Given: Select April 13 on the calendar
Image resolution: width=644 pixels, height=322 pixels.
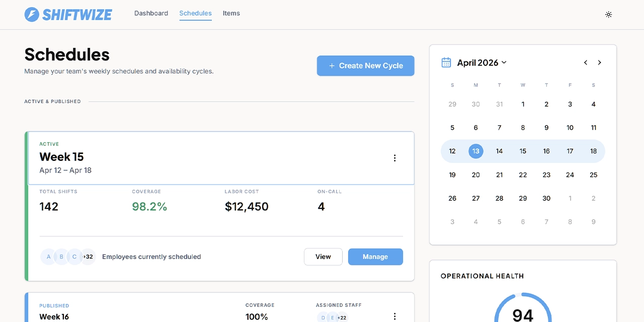Looking at the screenshot, I should (x=475, y=151).
